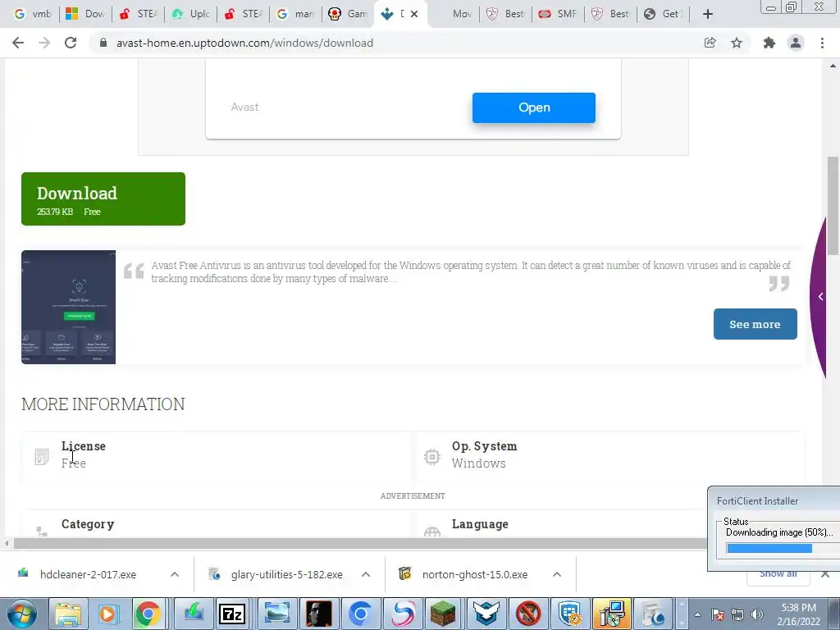Click the volume speaker tray icon
This screenshot has width=840, height=630.
point(757,615)
